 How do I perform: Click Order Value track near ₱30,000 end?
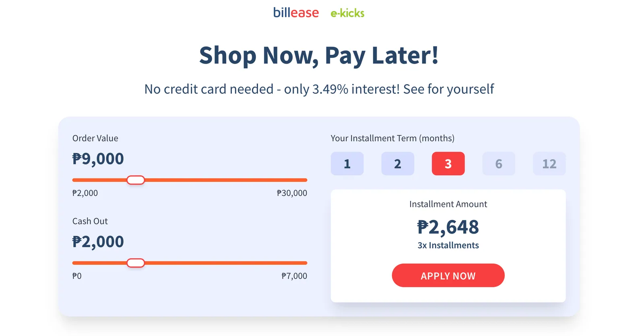(302, 180)
